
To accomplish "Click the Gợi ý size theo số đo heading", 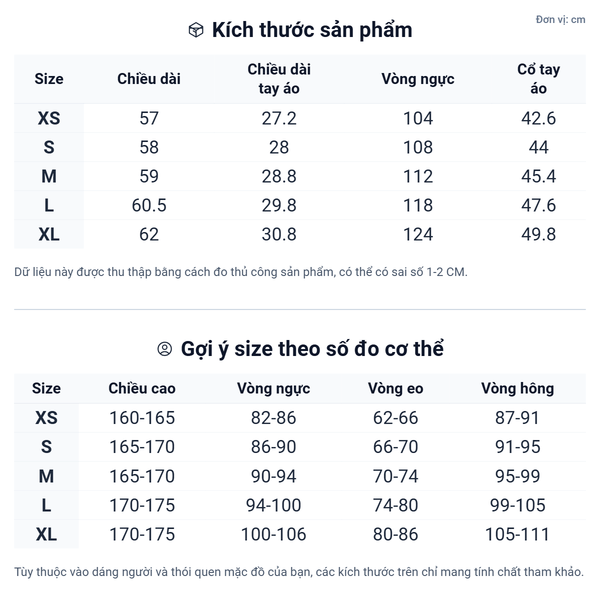I will [312, 349].
